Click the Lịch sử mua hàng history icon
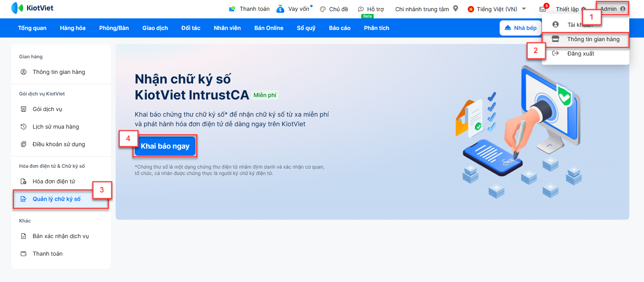This screenshot has height=282, width=644. [24, 127]
